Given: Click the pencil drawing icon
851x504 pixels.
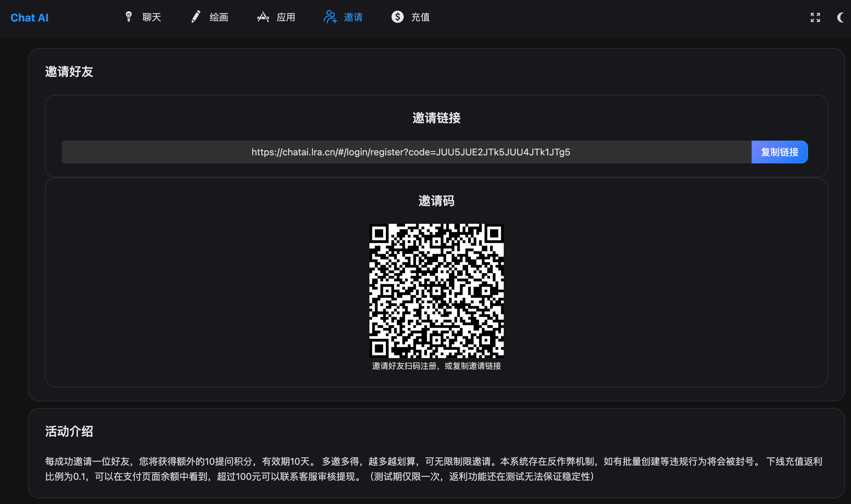Looking at the screenshot, I should 196,17.
